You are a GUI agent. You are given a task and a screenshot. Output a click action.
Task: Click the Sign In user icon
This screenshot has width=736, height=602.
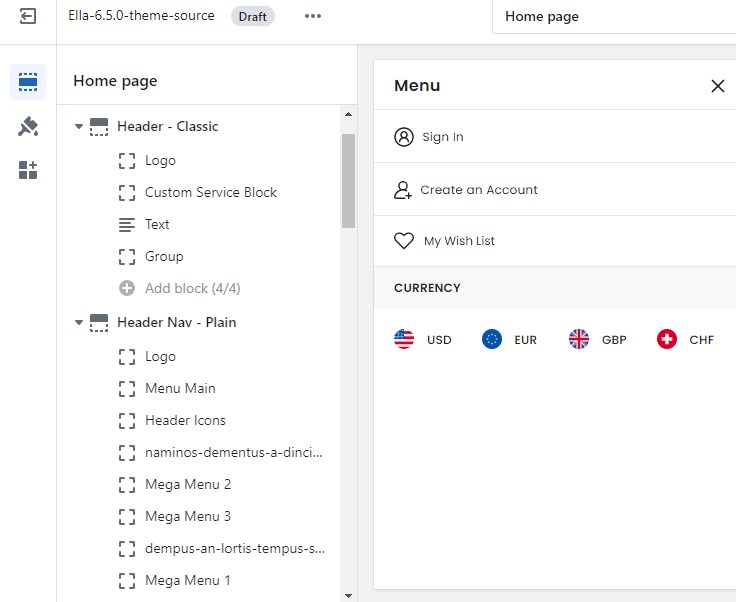[404, 137]
